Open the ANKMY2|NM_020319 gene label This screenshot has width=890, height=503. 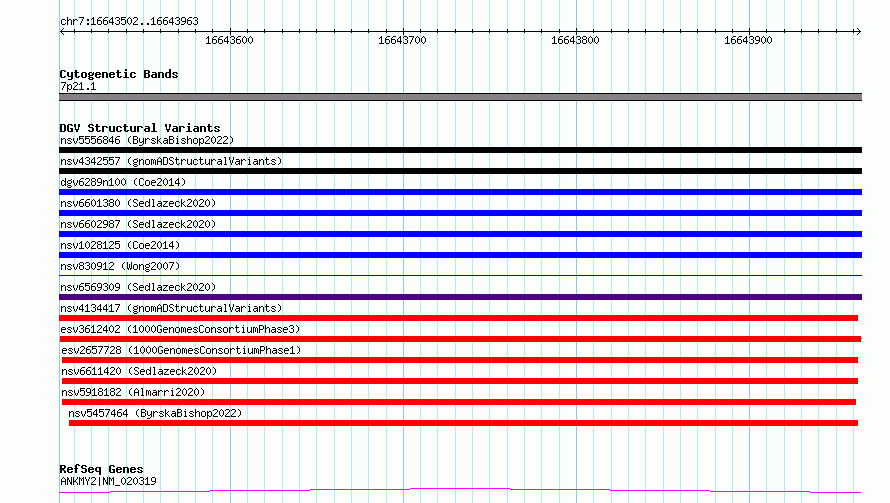click(108, 481)
